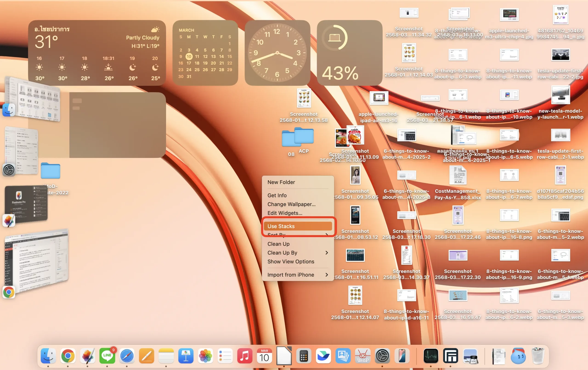Click Show View Options entry

point(291,261)
